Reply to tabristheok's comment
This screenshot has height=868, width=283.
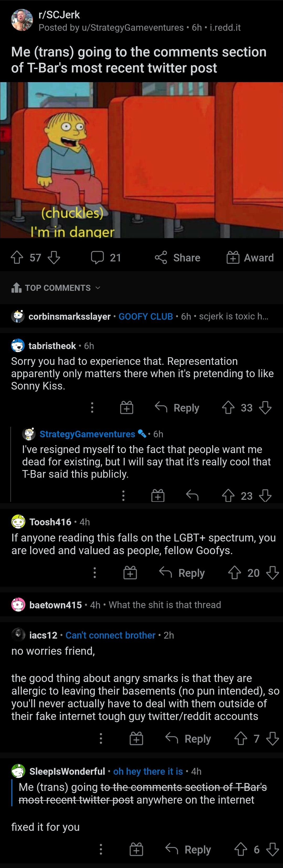[x=177, y=408]
